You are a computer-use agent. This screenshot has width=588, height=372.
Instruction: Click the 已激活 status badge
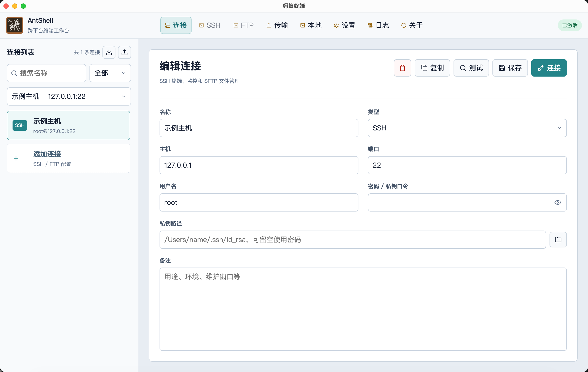click(x=570, y=25)
